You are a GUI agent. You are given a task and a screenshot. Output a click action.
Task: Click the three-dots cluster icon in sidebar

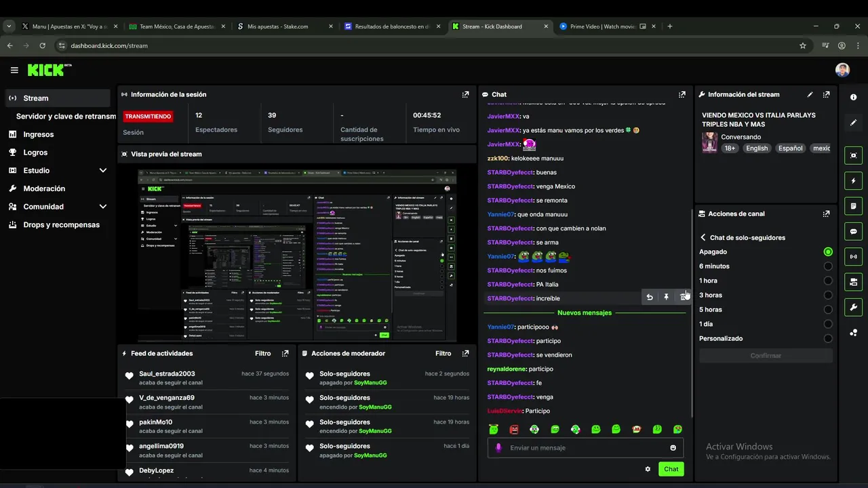[853, 332]
